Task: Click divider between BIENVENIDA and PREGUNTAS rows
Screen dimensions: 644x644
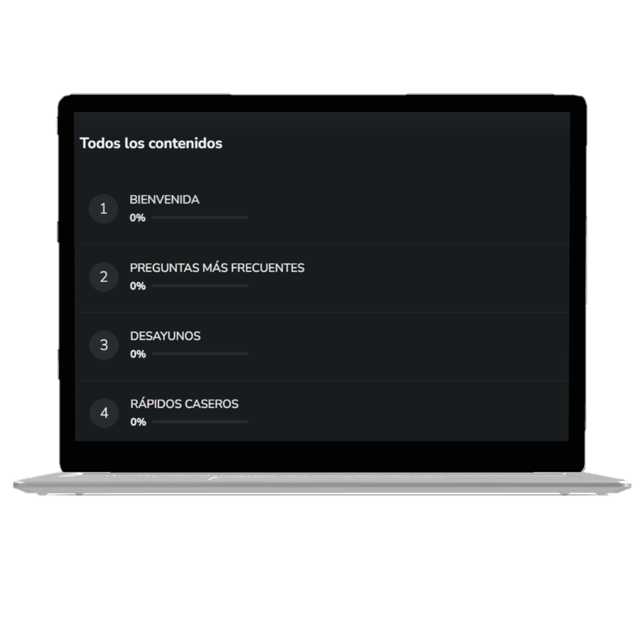Action: click(325, 244)
